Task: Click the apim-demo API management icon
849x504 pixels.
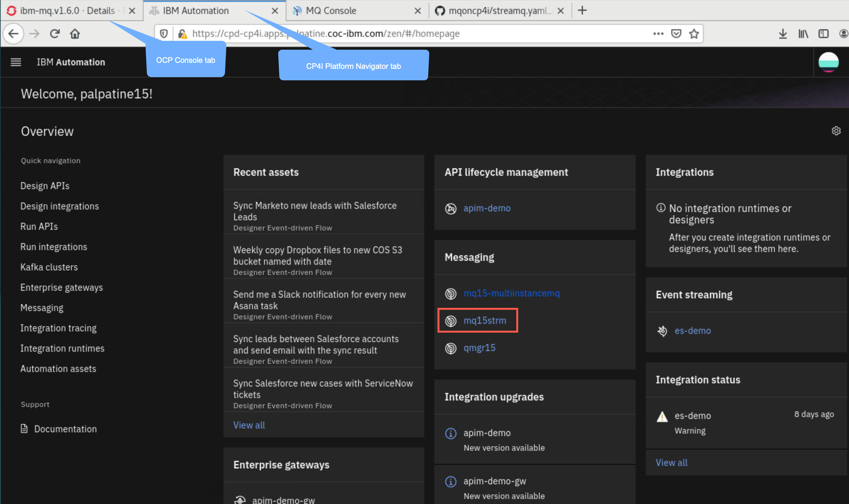Action: (x=451, y=209)
